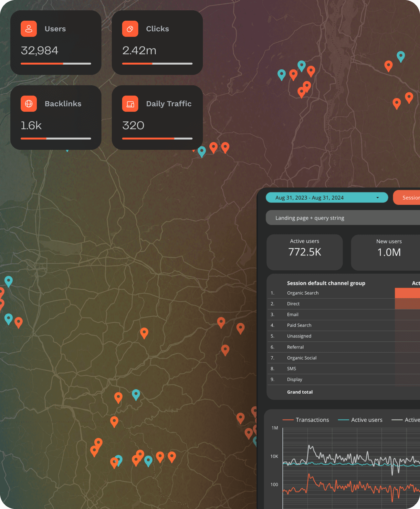Click the Users value 32,984

(39, 50)
